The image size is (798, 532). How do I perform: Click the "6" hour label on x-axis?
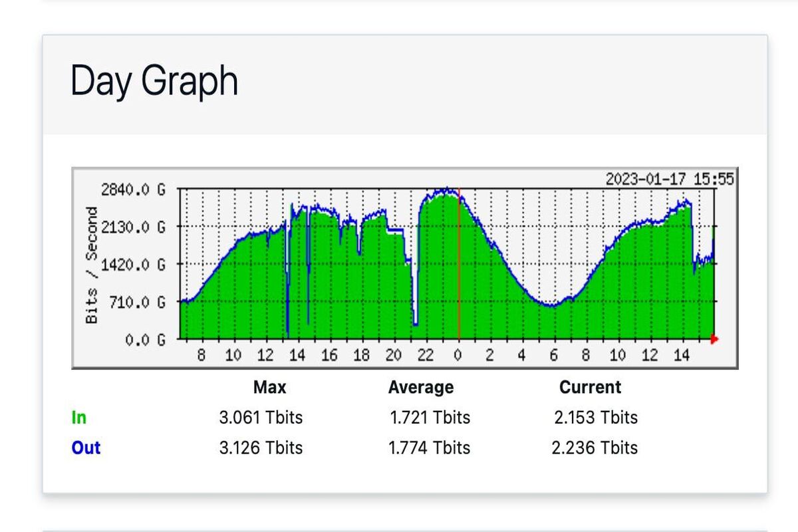coord(553,356)
